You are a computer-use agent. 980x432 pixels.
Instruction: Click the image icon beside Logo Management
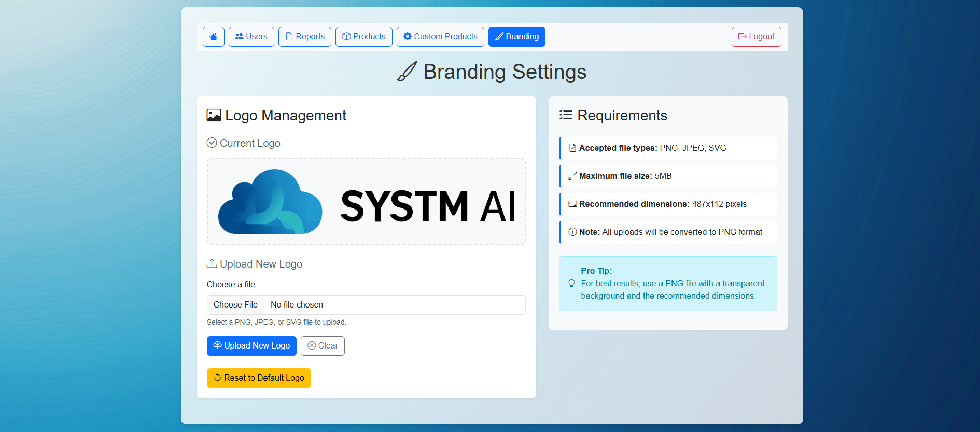(214, 115)
